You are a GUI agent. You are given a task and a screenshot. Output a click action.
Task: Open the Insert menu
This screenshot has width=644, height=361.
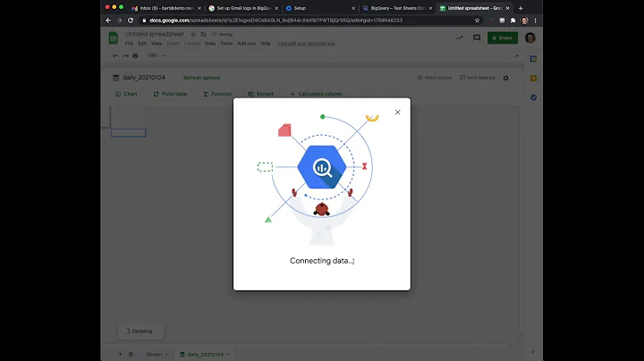pos(173,44)
